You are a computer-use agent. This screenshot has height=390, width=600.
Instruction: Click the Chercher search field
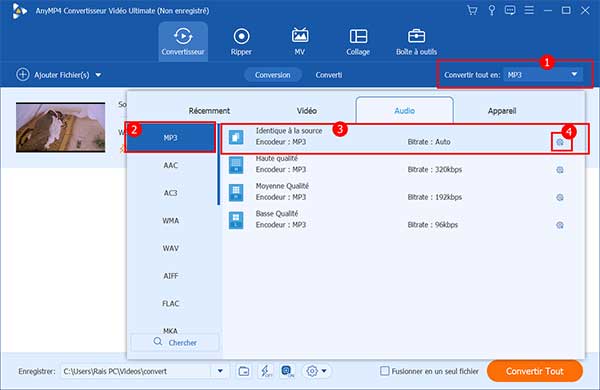point(175,342)
